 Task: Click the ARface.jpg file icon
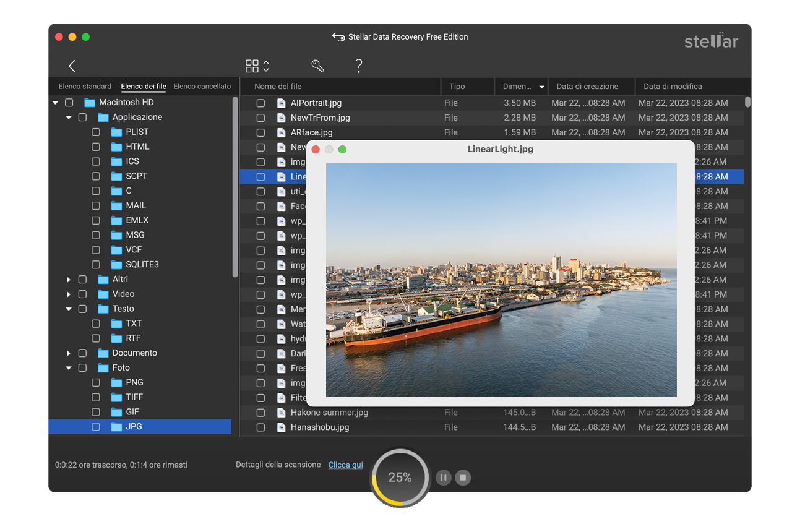point(281,132)
